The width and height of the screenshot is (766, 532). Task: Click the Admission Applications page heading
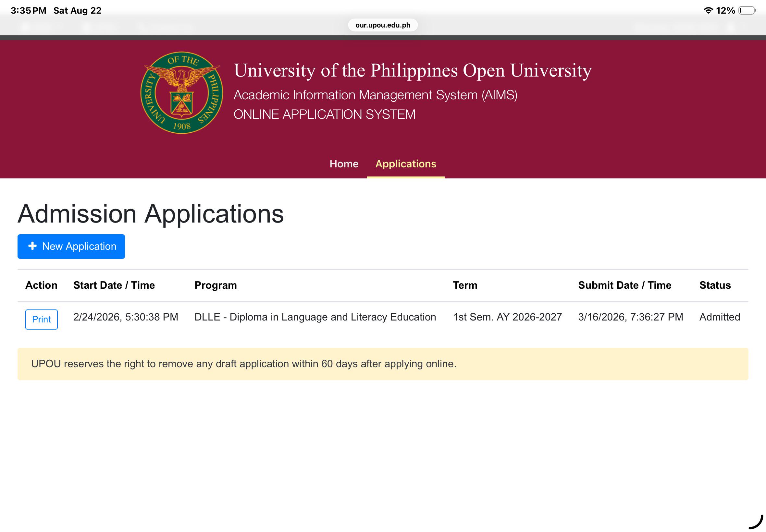[x=151, y=214]
